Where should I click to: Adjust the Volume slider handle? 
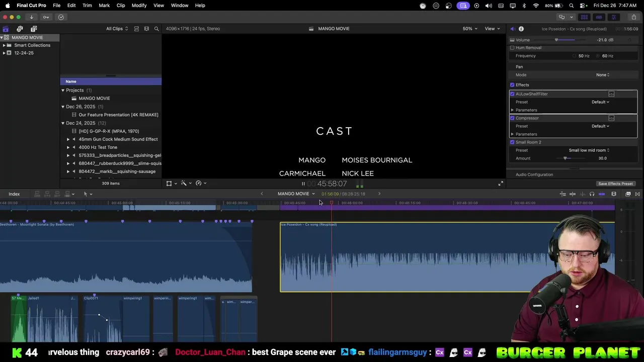[x=556, y=40]
